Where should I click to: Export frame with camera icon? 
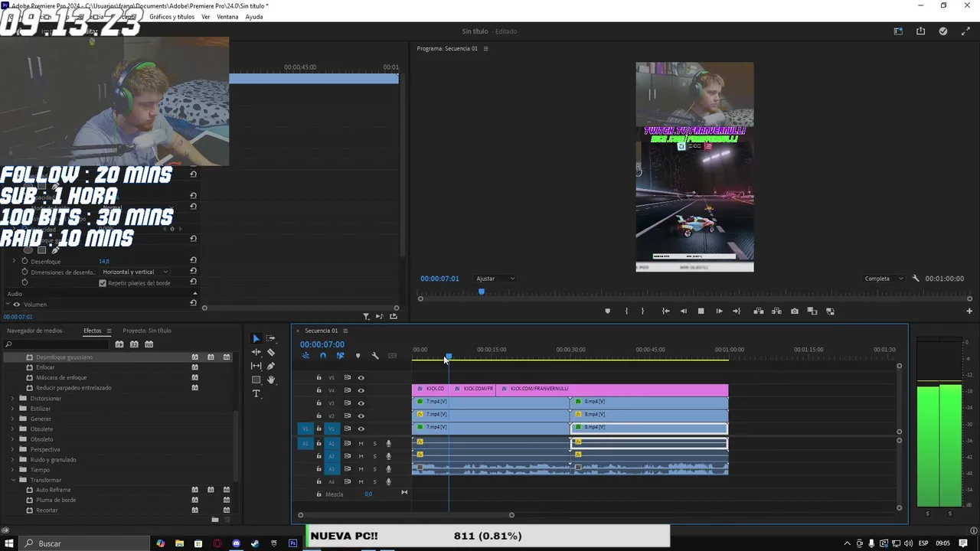pyautogui.click(x=795, y=311)
